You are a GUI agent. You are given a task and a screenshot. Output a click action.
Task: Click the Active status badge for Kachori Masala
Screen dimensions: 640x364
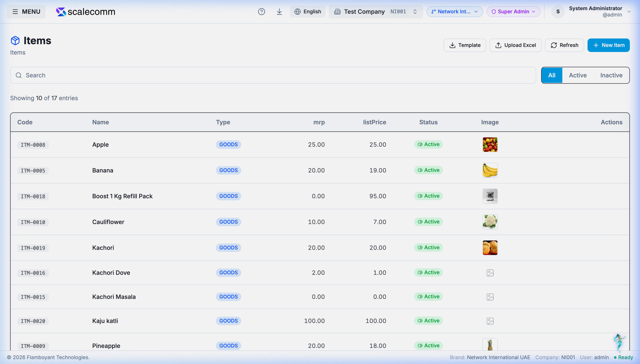click(428, 297)
